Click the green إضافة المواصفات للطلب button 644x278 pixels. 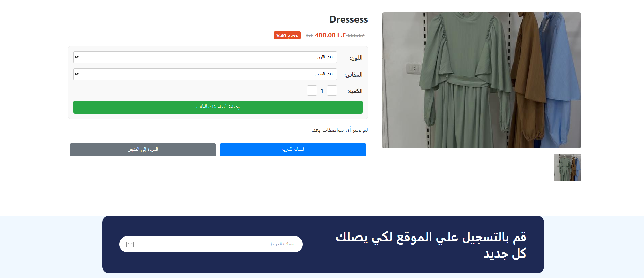click(x=218, y=107)
